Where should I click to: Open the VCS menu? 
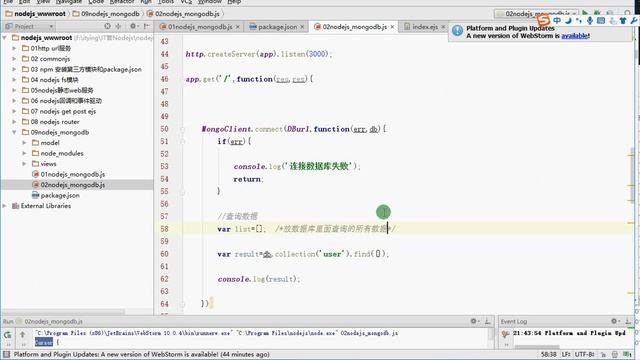click(x=186, y=2)
